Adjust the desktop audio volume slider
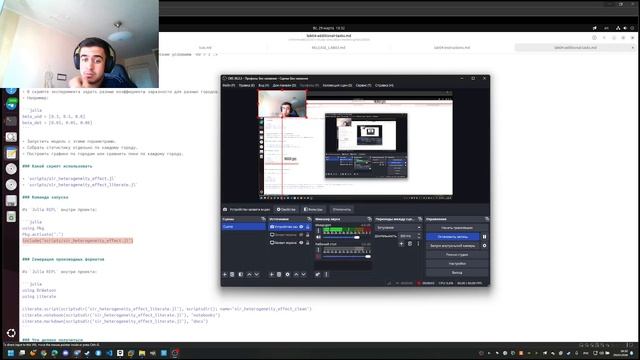640x360 pixels. click(x=347, y=256)
